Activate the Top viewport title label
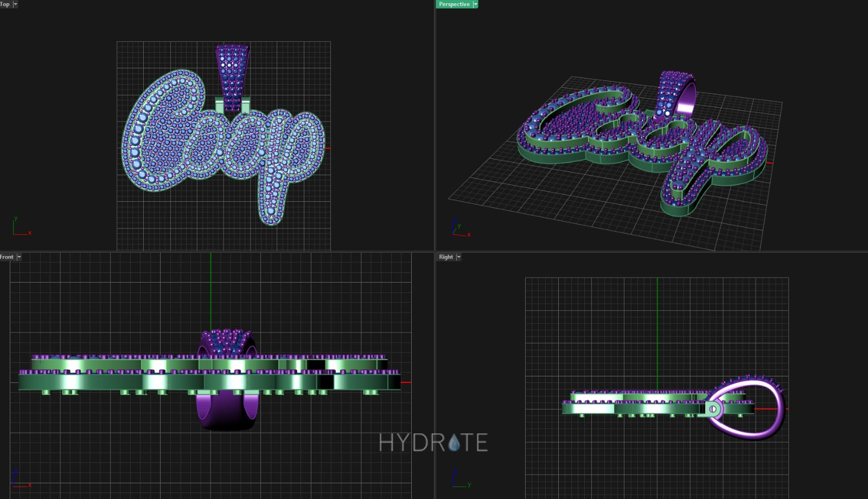The image size is (868, 499). (5, 4)
